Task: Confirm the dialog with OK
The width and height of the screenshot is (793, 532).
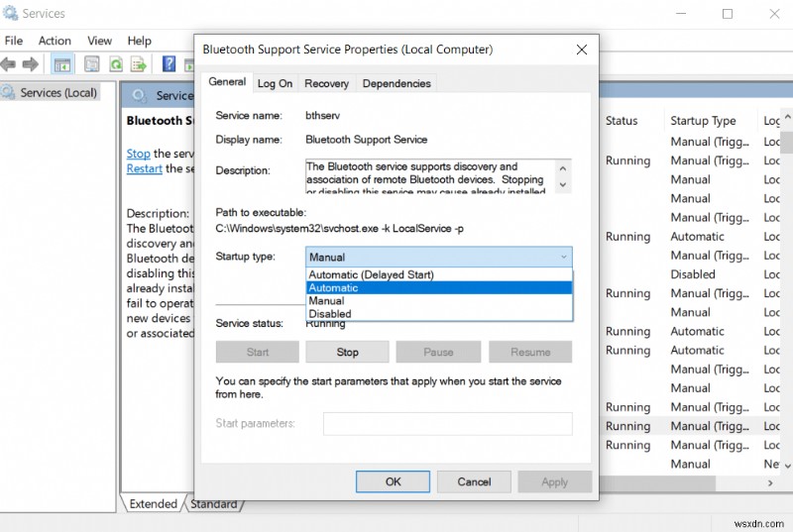Action: pyautogui.click(x=393, y=482)
